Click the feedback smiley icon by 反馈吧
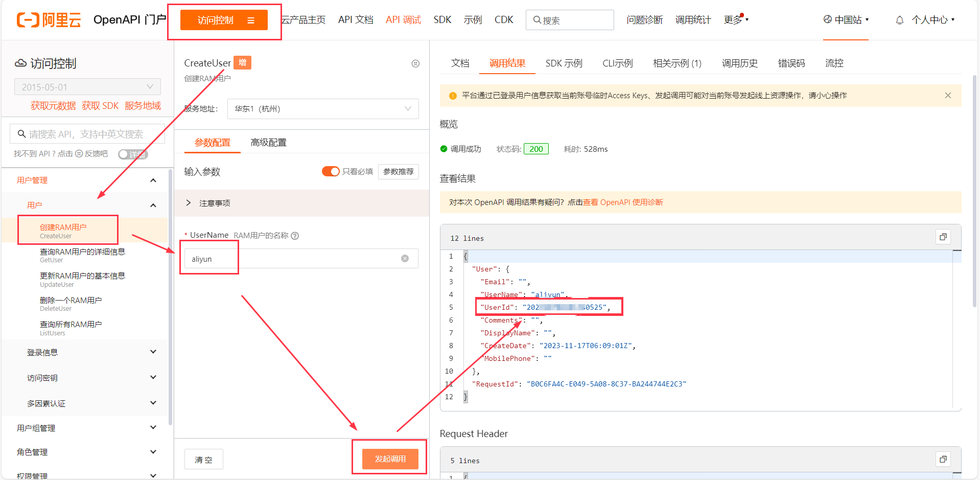This screenshot has height=480, width=980. click(x=79, y=154)
